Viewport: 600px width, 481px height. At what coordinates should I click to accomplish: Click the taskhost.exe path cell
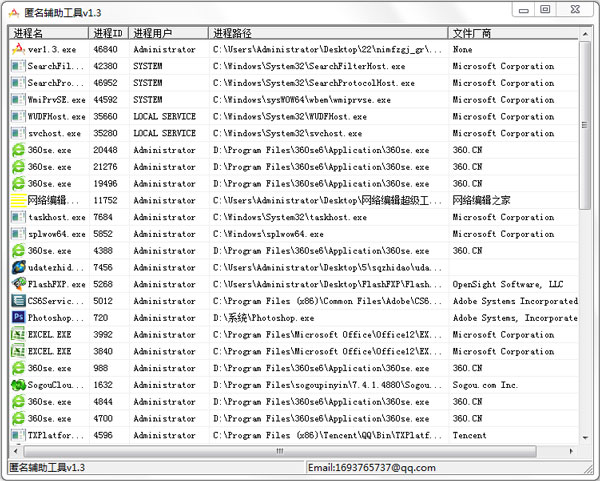click(x=290, y=217)
